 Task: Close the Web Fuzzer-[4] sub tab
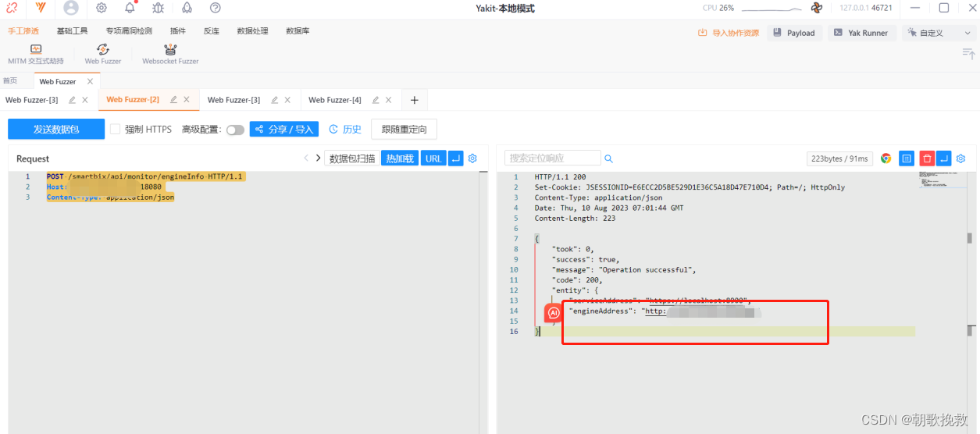click(389, 100)
